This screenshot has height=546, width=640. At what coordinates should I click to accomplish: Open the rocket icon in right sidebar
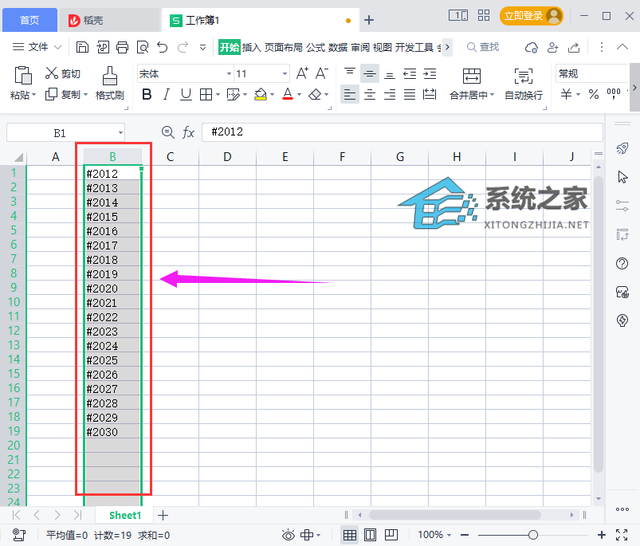pyautogui.click(x=622, y=148)
